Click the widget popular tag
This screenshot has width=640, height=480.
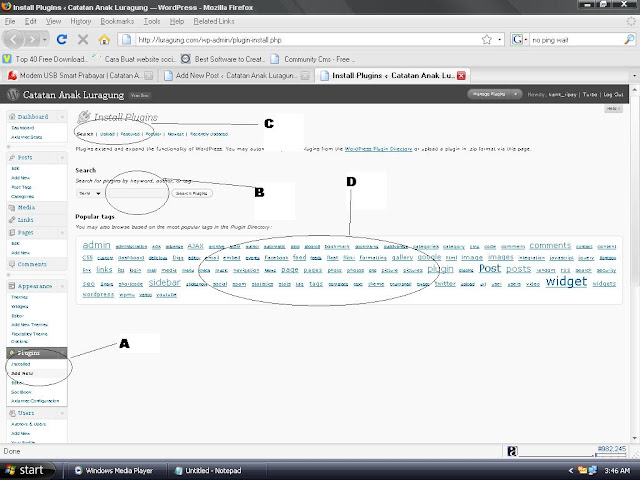566,281
